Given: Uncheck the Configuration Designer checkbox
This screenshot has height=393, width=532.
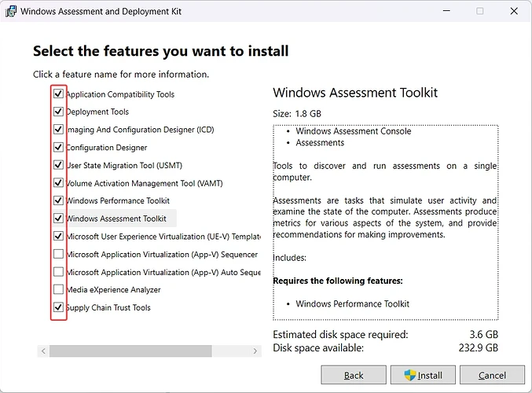Looking at the screenshot, I should [x=58, y=148].
